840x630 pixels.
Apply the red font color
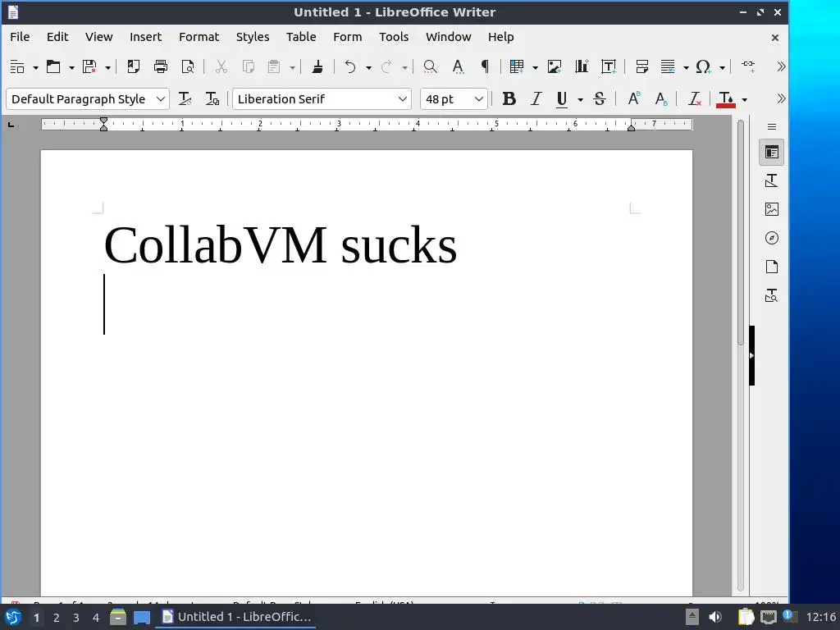726,98
